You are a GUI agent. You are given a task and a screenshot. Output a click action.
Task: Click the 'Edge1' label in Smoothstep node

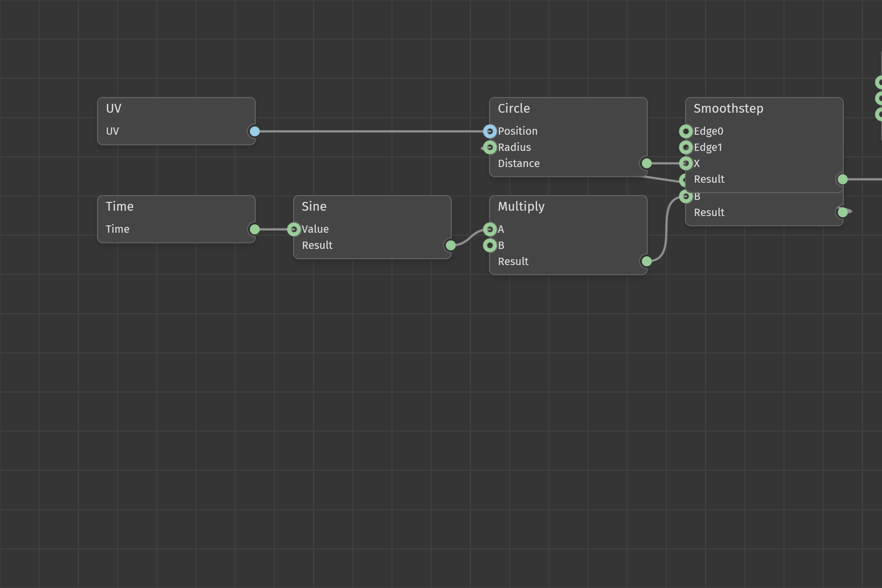tap(708, 147)
